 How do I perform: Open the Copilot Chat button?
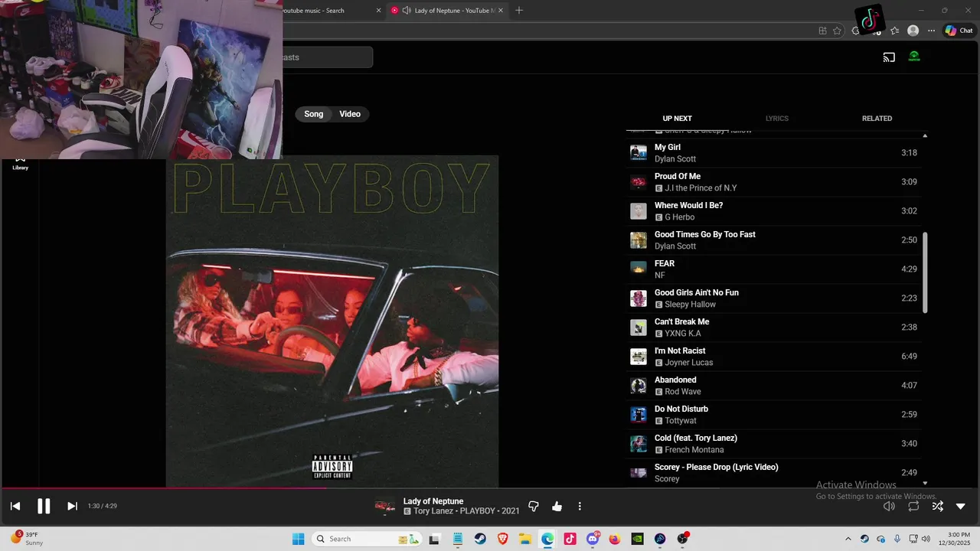[959, 31]
